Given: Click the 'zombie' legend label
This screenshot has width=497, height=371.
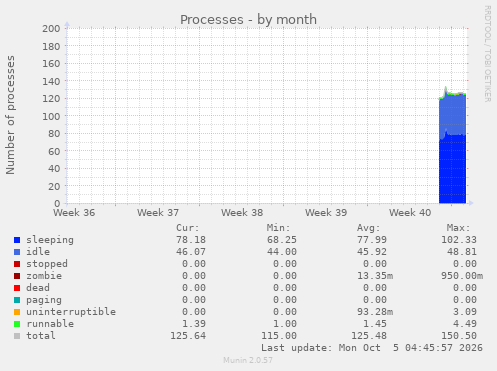Looking at the screenshot, I should coord(44,276).
